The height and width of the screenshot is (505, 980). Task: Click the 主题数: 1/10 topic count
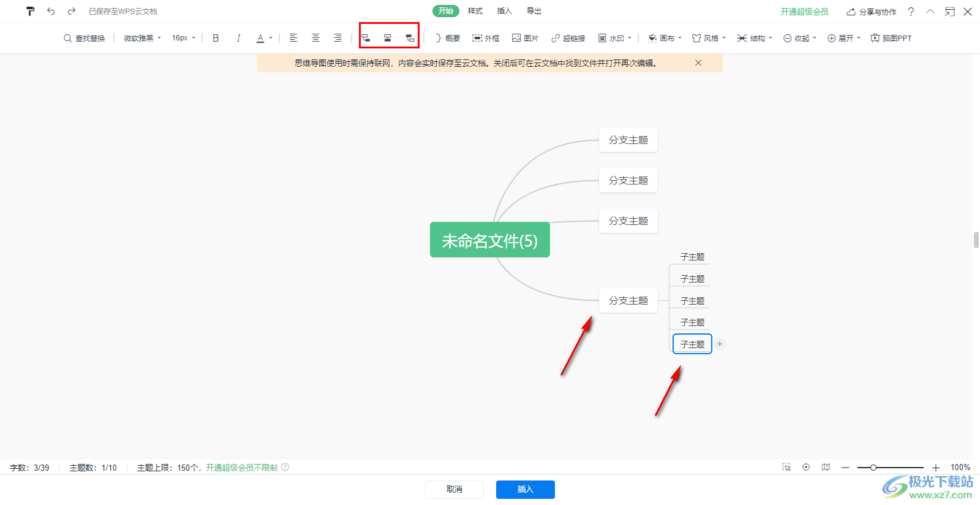pyautogui.click(x=93, y=468)
